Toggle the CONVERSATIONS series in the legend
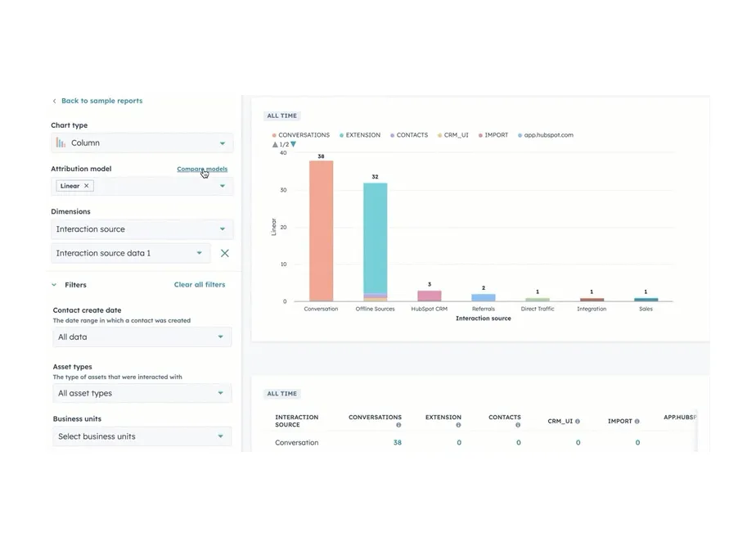The image size is (756, 547). click(x=301, y=134)
